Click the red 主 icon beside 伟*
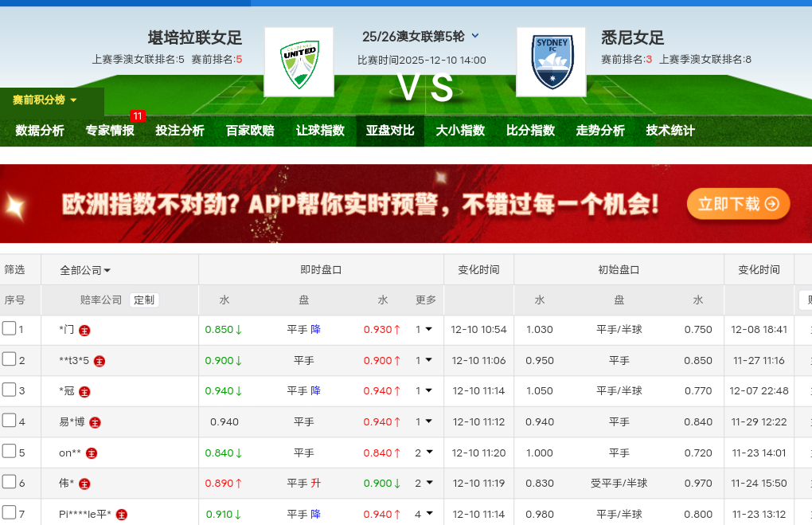The height and width of the screenshot is (525, 812). 84,484
